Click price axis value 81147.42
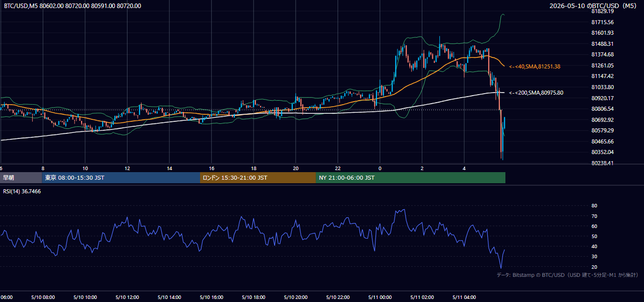 point(602,76)
